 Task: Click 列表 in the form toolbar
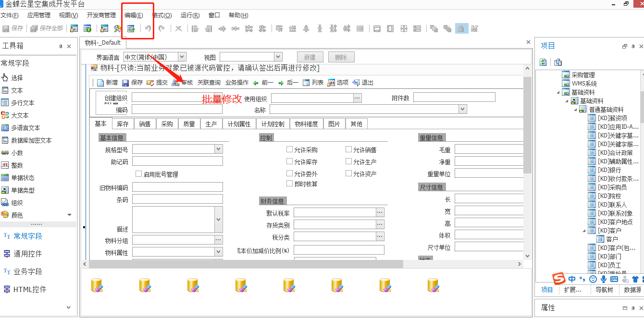313,83
